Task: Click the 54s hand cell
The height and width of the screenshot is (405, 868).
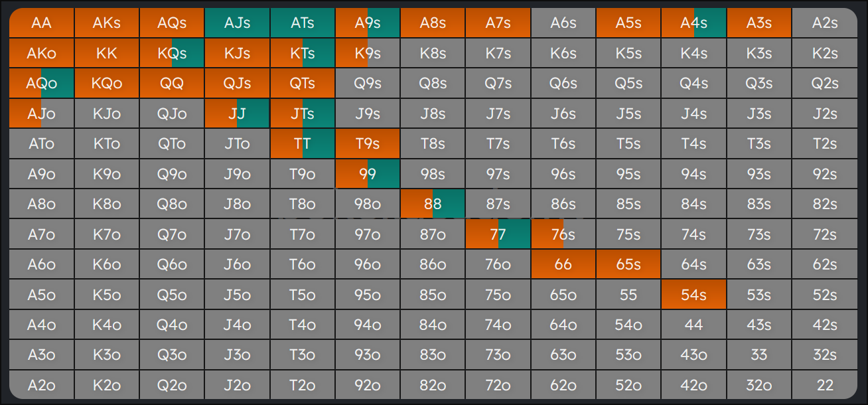Action: tap(693, 295)
